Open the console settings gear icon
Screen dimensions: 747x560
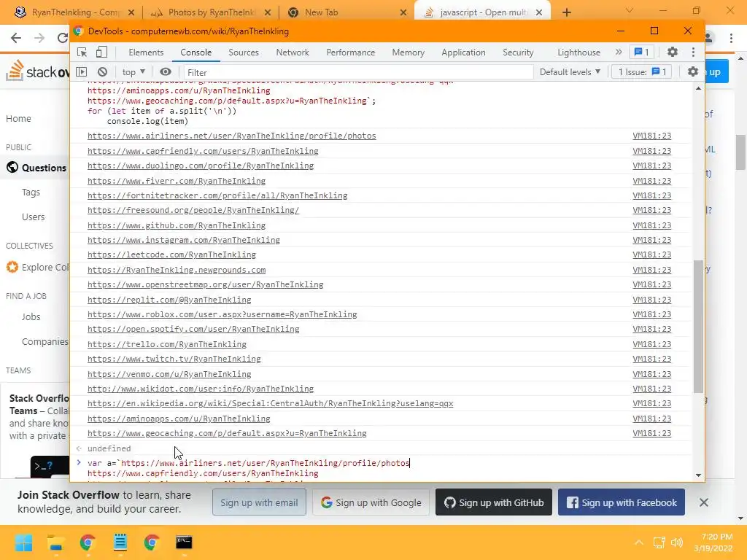click(693, 72)
